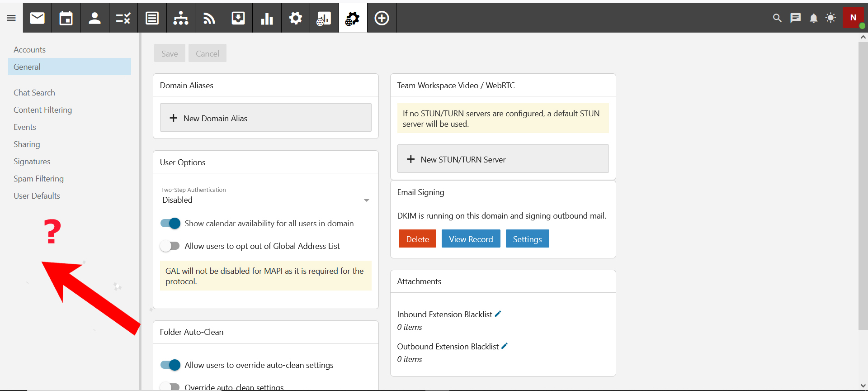Open the RSS feeds icon
This screenshot has height=391, width=868.
click(x=209, y=18)
